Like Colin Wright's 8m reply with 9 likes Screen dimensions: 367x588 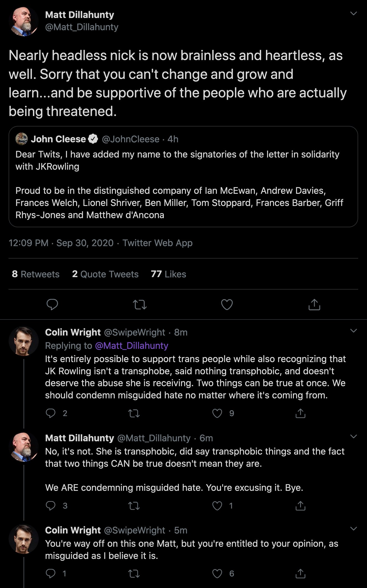[x=217, y=413]
